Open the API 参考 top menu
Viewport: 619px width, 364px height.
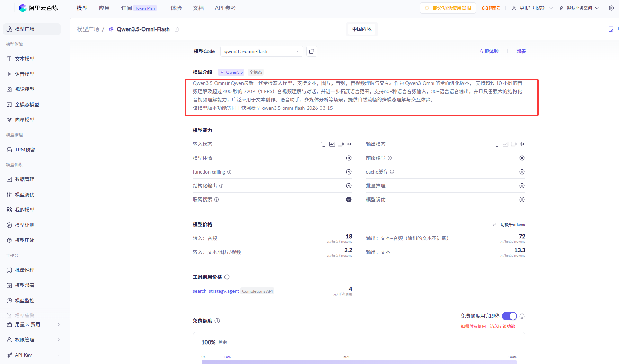coord(225,8)
